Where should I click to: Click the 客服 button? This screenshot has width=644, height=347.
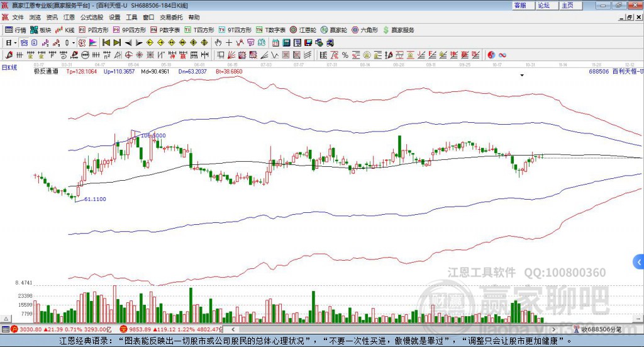point(524,5)
